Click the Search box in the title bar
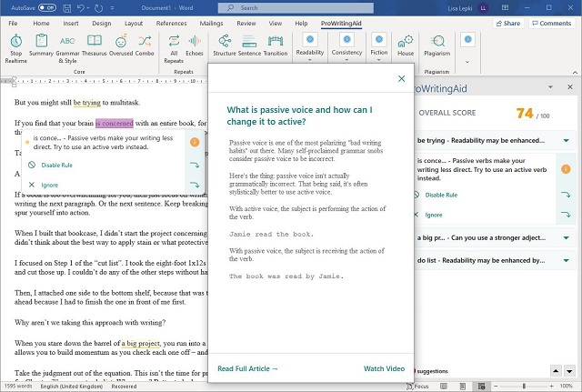This screenshot has height=392, width=582. (296, 8)
